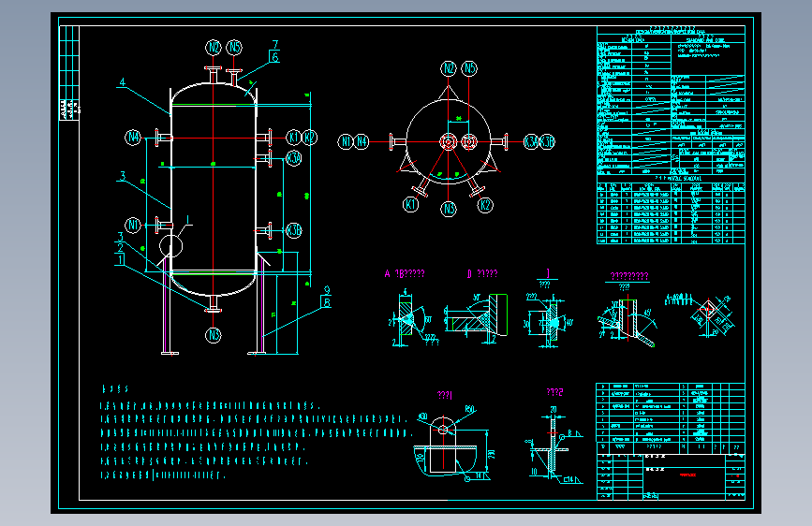Select part callout number 4 near vessel top
The width and height of the screenshot is (812, 526).
[x=122, y=82]
